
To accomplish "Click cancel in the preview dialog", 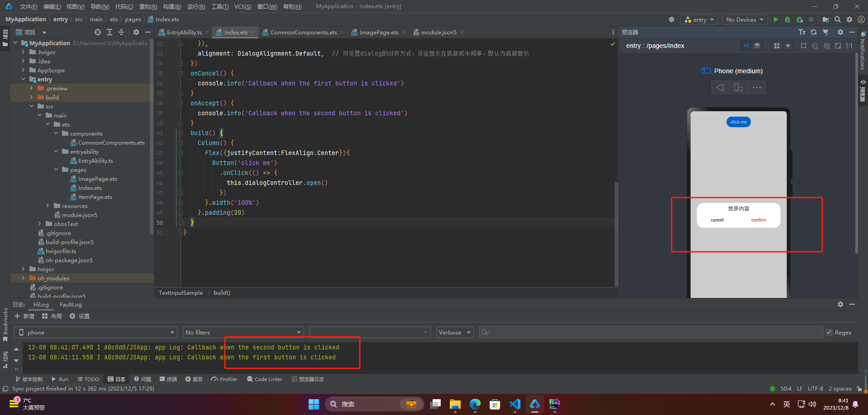I will [x=717, y=220].
